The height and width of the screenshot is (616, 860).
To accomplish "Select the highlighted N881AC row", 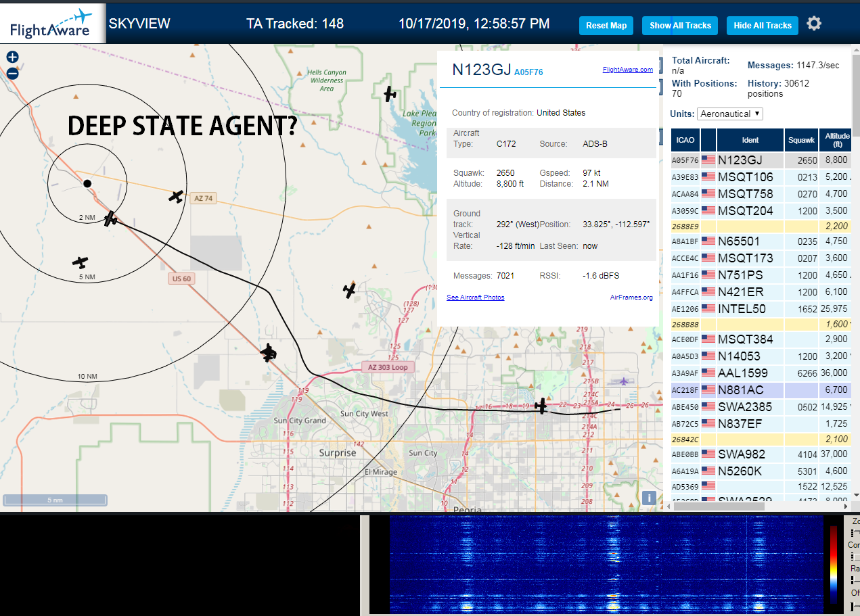I will [761, 390].
